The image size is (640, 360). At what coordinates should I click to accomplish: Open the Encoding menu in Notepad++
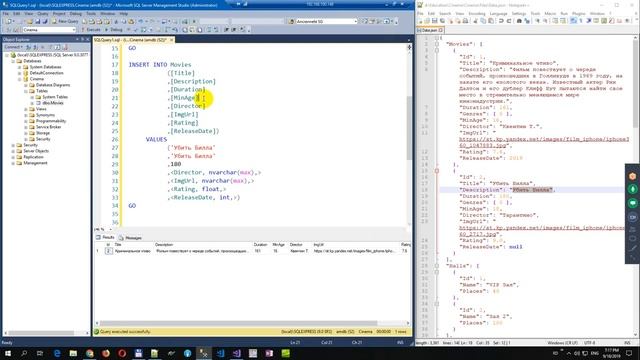coord(477,13)
